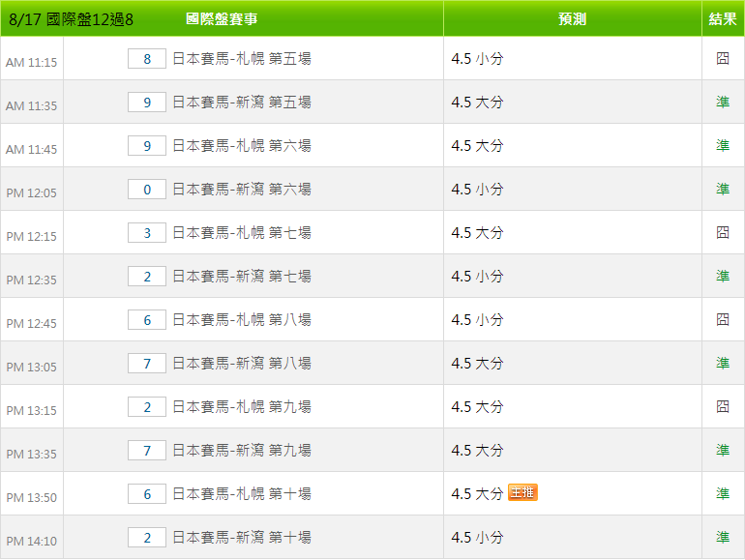This screenshot has width=745, height=560.
Task: Click time PM 12:35
Action: [x=31, y=280]
